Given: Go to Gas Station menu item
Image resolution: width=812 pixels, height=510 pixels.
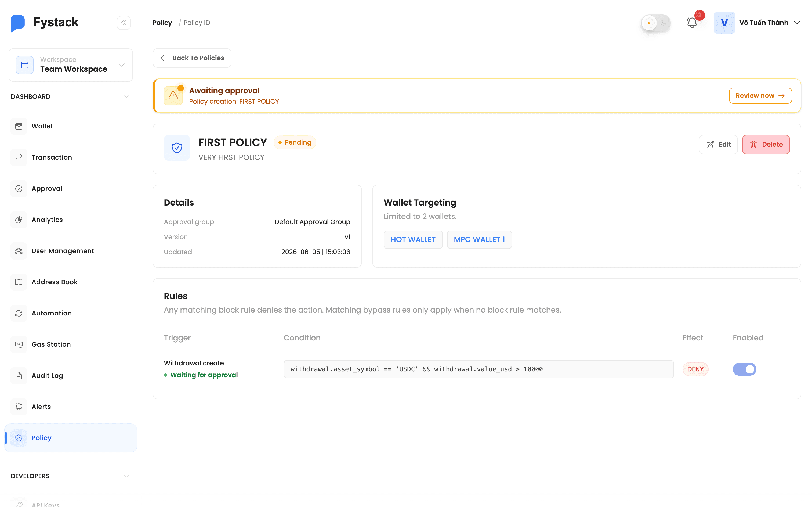Looking at the screenshot, I should tap(71, 344).
